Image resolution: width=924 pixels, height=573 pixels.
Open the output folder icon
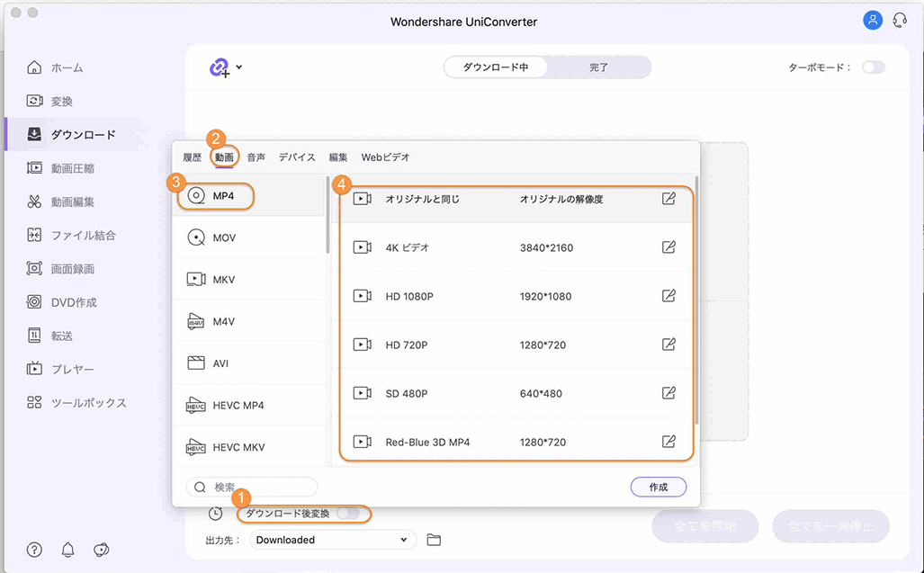434,540
